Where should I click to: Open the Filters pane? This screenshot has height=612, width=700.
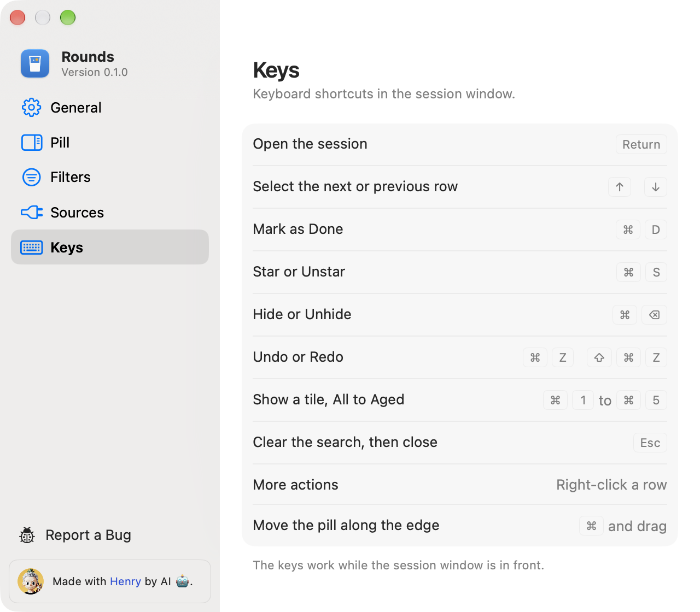coord(109,177)
